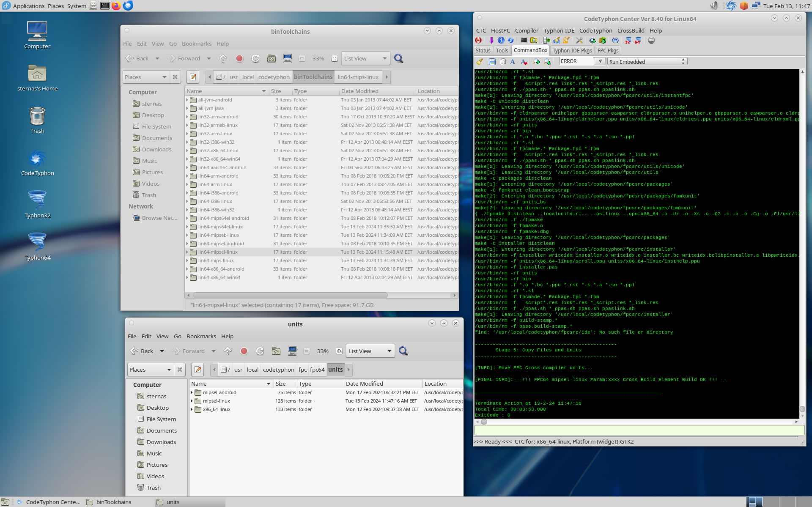Viewport: 812px width, 507px height.
Task: Click the folder search icon in CodeTyphon Center
Action: click(x=534, y=41)
